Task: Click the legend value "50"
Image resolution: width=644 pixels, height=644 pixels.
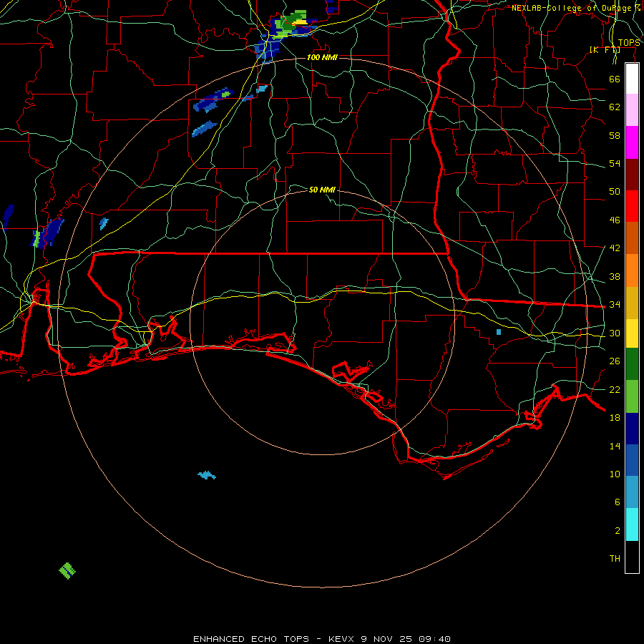Action: 615,191
